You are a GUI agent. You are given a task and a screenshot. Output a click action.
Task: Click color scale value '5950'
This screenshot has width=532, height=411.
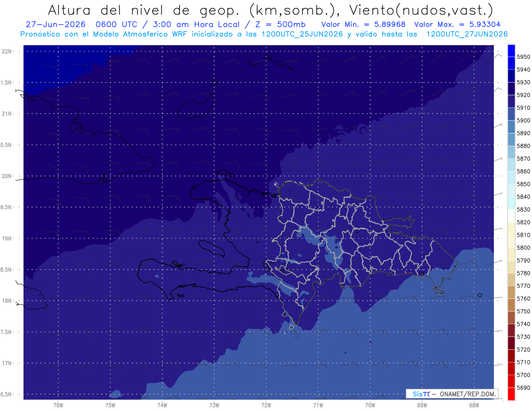524,57
